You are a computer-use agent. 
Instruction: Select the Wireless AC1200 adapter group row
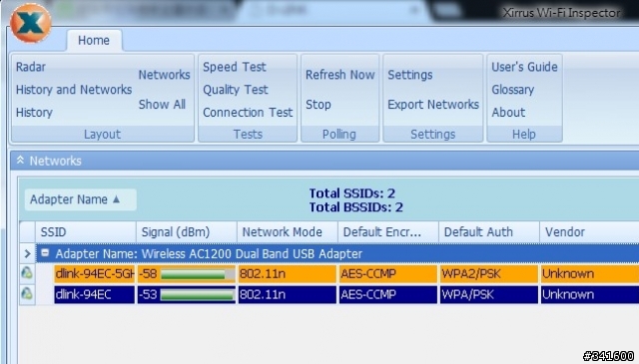[337, 253]
